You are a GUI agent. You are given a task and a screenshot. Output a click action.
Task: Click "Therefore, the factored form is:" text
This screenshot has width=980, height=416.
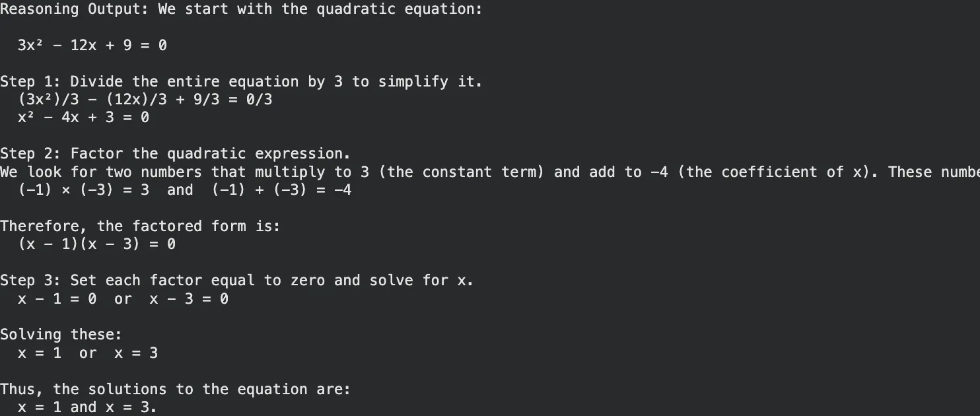coord(140,226)
